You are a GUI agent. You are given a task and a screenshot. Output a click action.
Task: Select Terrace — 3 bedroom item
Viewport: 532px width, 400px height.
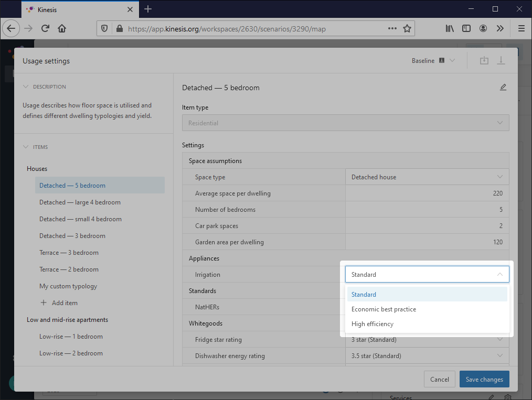[x=100, y=253]
